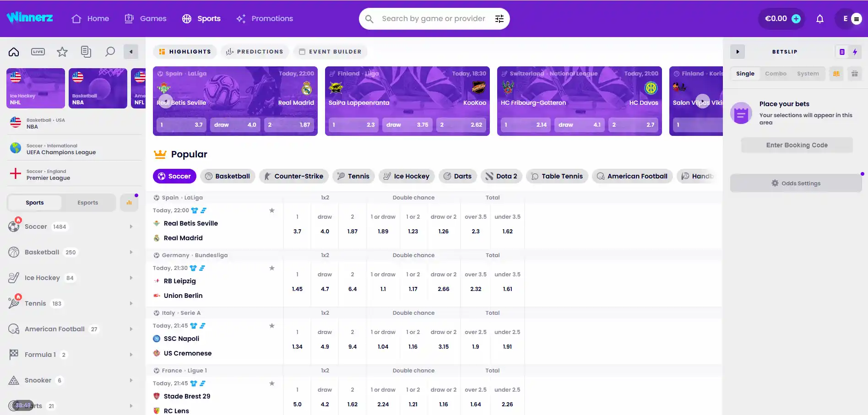
Task: Bet draw 4.0 on Betis highlight card
Action: click(x=235, y=125)
